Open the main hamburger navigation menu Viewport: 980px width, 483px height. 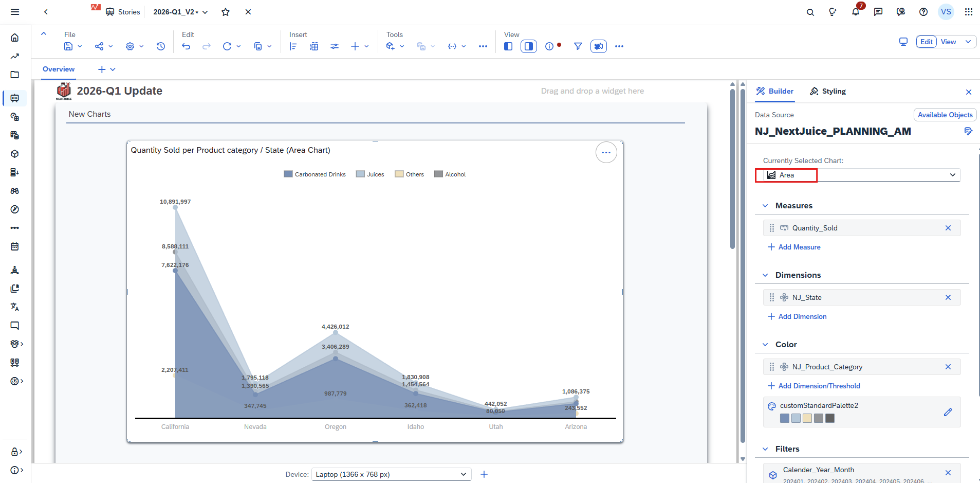tap(15, 12)
